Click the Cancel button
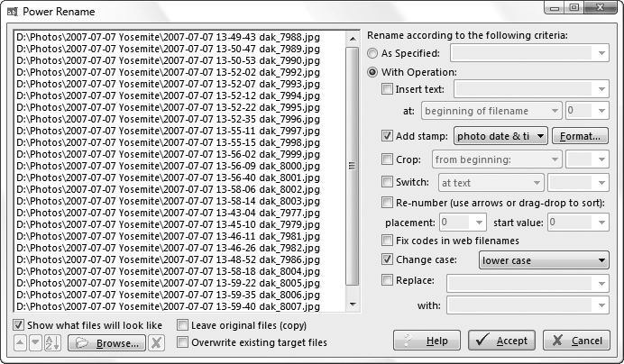Viewport: 624px width, 364px height. 576,341
